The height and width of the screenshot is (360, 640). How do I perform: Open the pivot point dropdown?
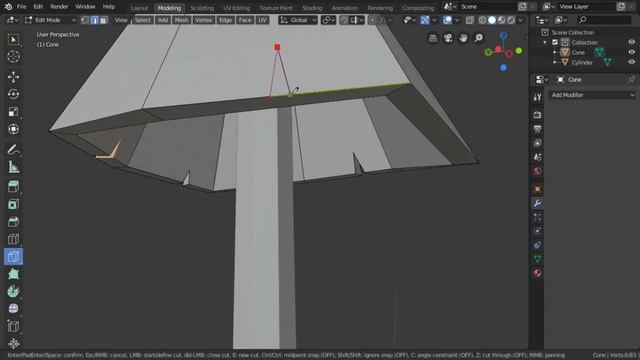tap(328, 20)
